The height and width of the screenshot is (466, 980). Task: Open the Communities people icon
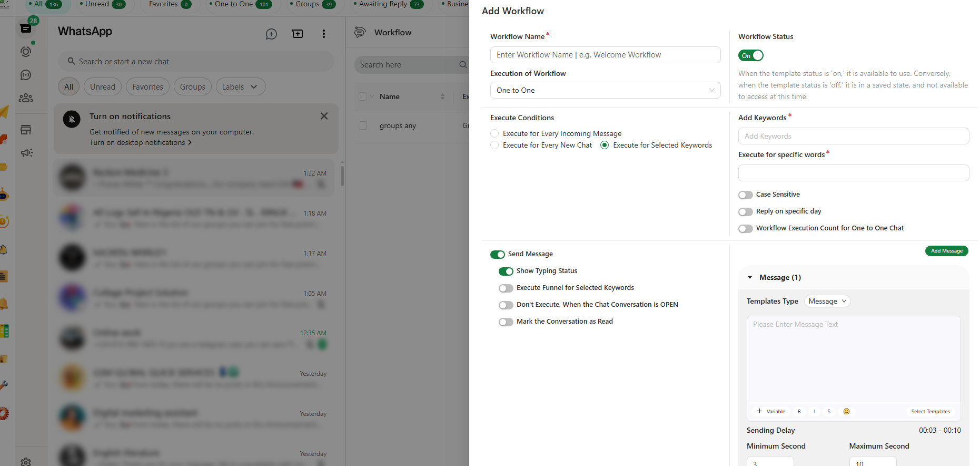26,98
